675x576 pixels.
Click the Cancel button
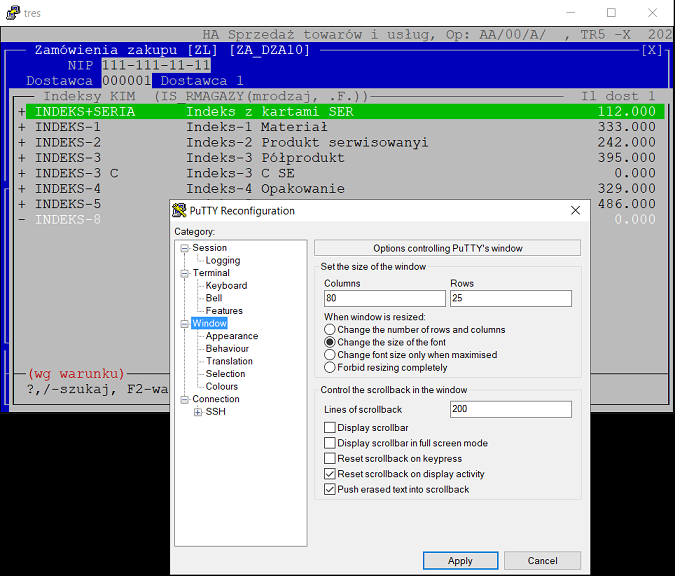(x=542, y=561)
